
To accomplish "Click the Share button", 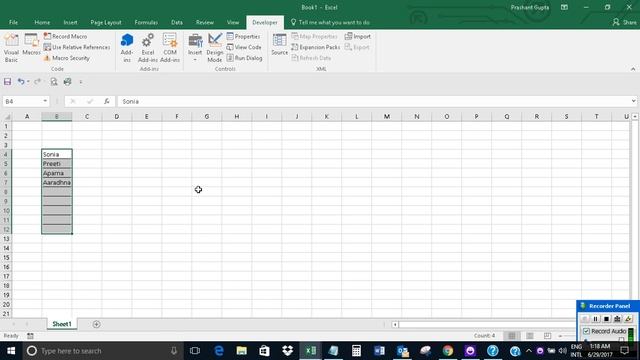I will 624,22.
